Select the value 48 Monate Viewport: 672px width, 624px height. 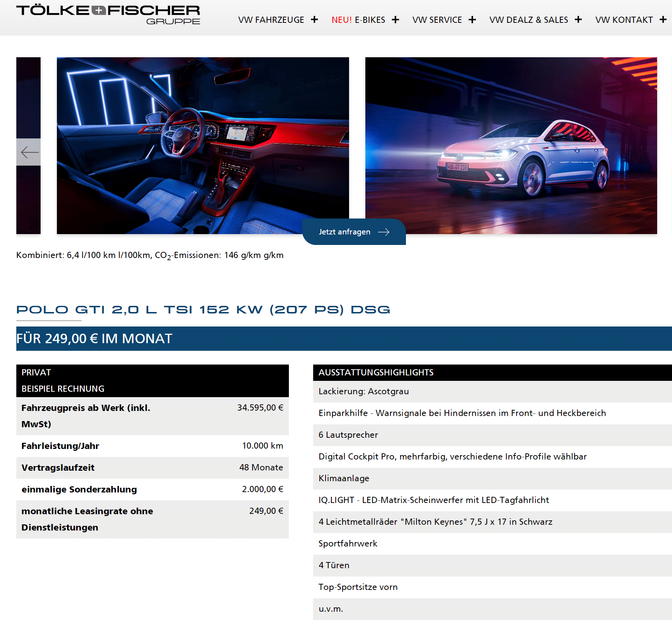tap(261, 467)
